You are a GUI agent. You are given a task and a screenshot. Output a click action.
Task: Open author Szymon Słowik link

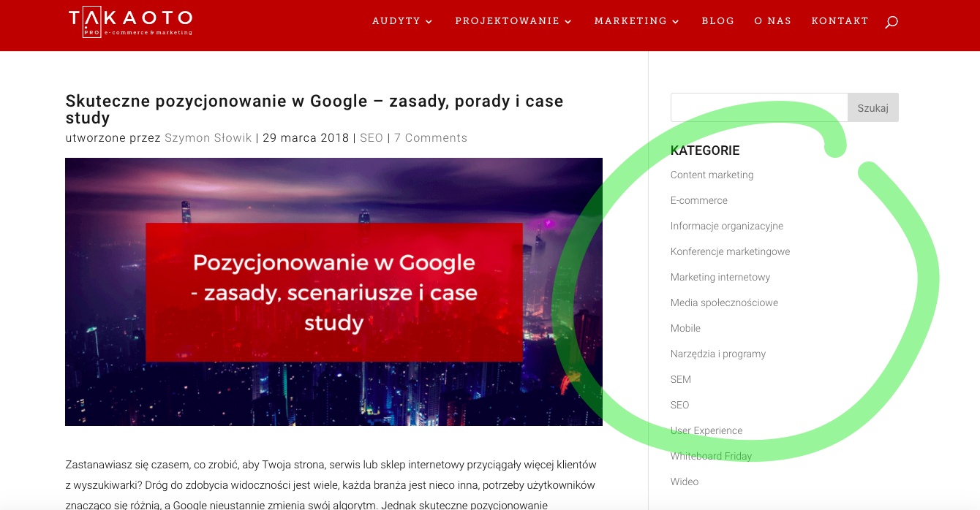(208, 138)
